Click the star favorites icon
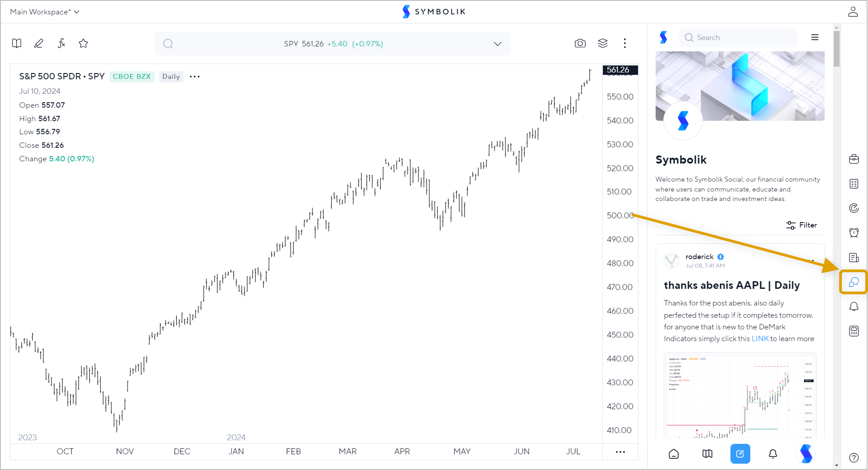 [83, 43]
